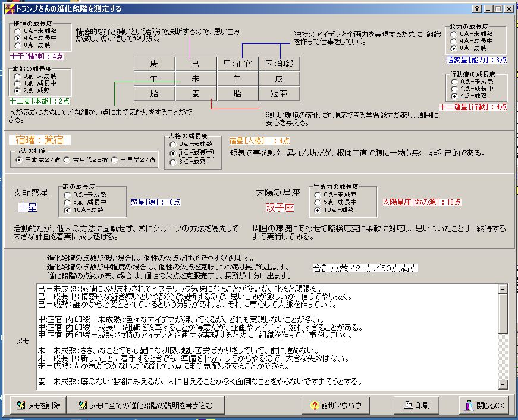Click the title bar help question mark button
The width and height of the screenshot is (518, 420).
click(477, 9)
